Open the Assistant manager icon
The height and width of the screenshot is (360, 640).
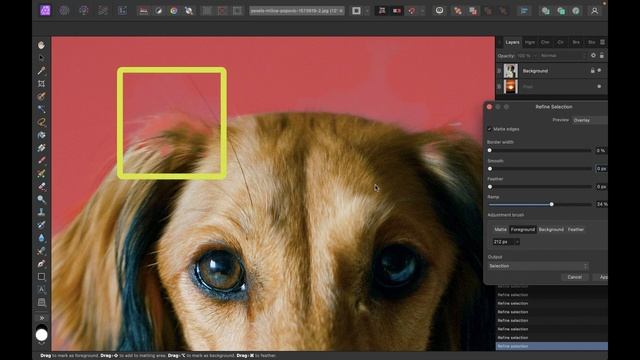[439, 11]
